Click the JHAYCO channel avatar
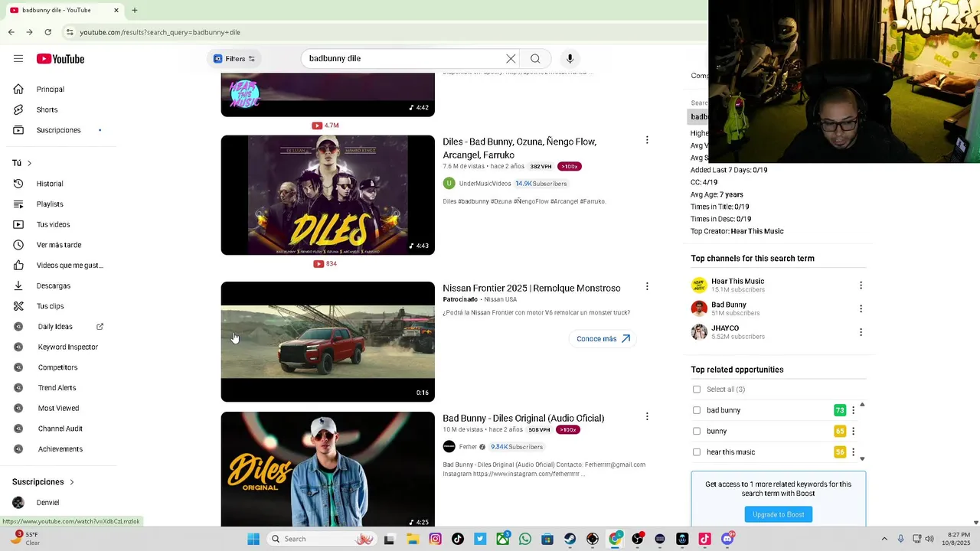980x551 pixels. (x=699, y=332)
